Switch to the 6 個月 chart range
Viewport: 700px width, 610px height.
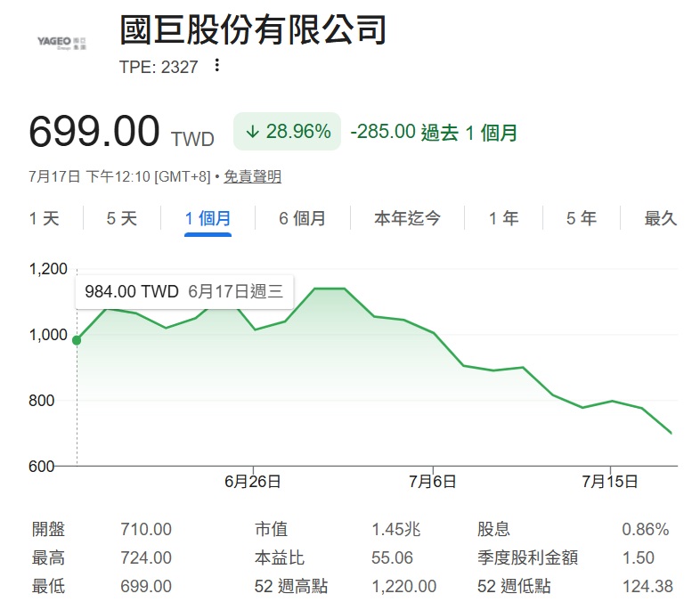[x=302, y=219]
